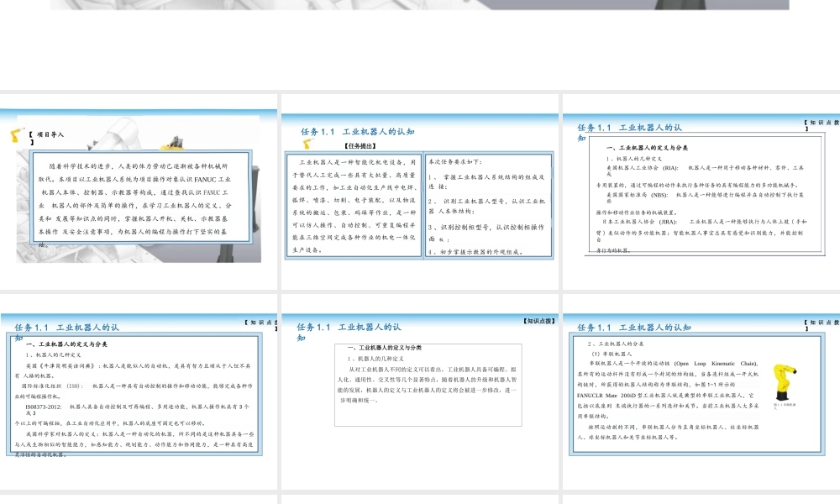
Task: Click the 美国国家标准局 (NBS) line
Action: tap(705, 195)
